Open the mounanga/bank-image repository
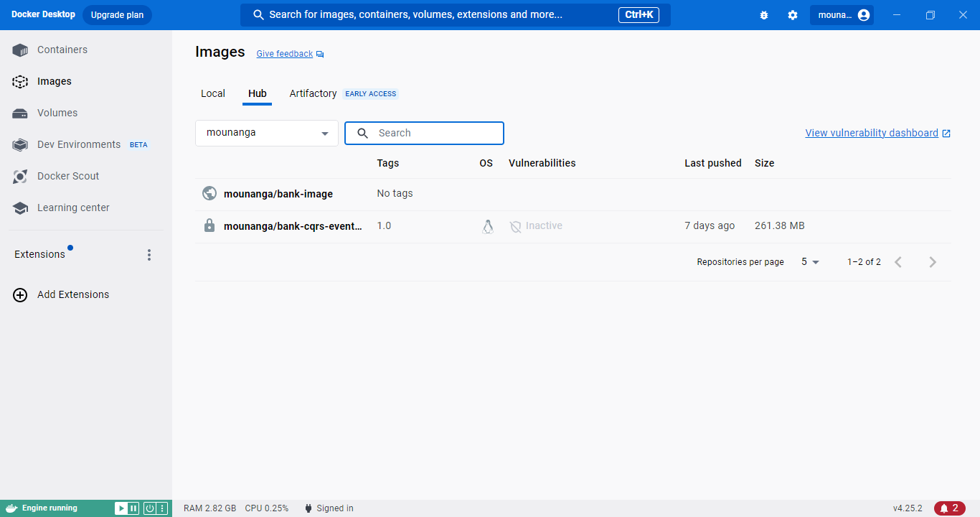Viewport: 980px width, 517px height. coord(278,194)
